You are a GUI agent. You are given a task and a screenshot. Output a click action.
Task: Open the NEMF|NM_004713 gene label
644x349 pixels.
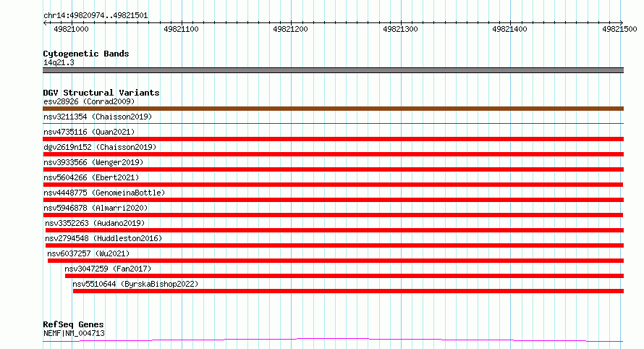[74, 333]
